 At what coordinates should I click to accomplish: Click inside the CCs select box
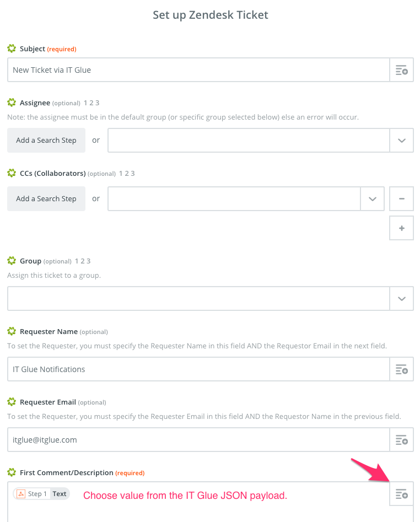coord(234,199)
